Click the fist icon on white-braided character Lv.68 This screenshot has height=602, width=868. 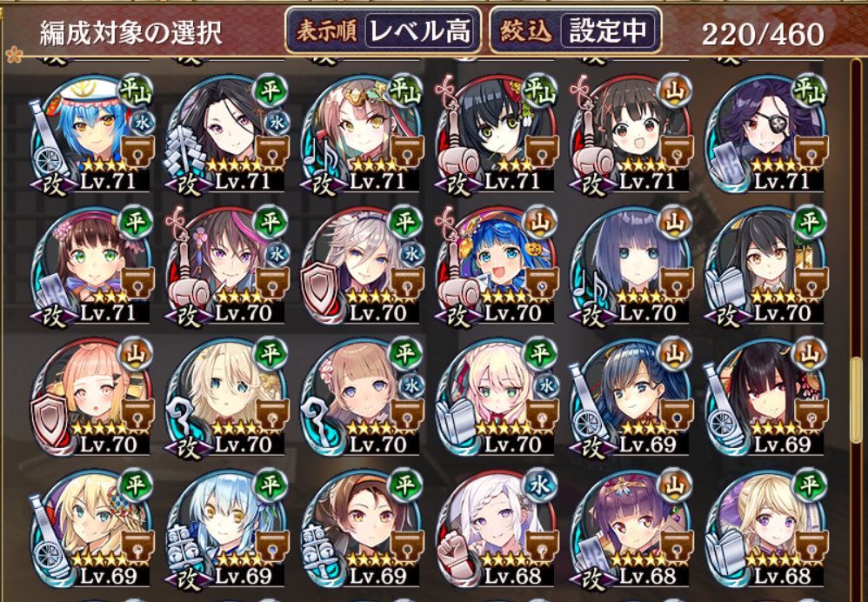tap(454, 552)
